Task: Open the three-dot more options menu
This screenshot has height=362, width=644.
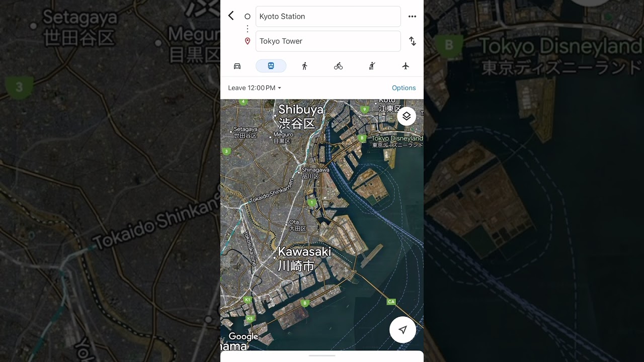Action: [x=412, y=17]
